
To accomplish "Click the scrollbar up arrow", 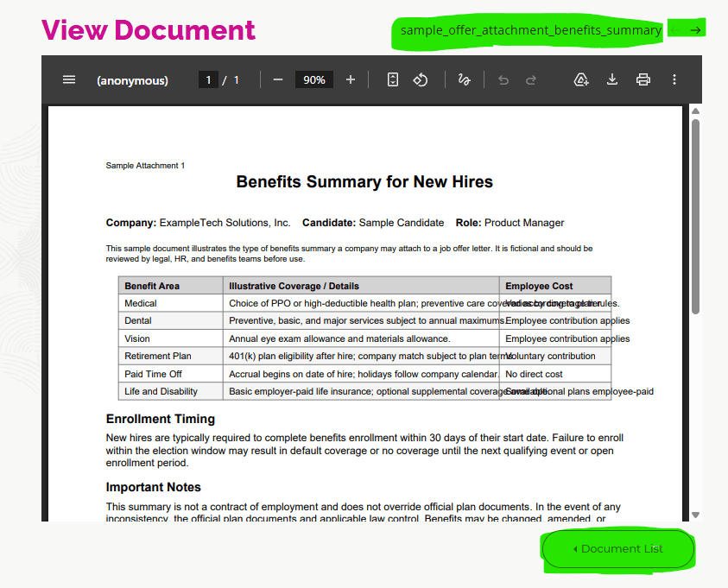I will coord(695,111).
